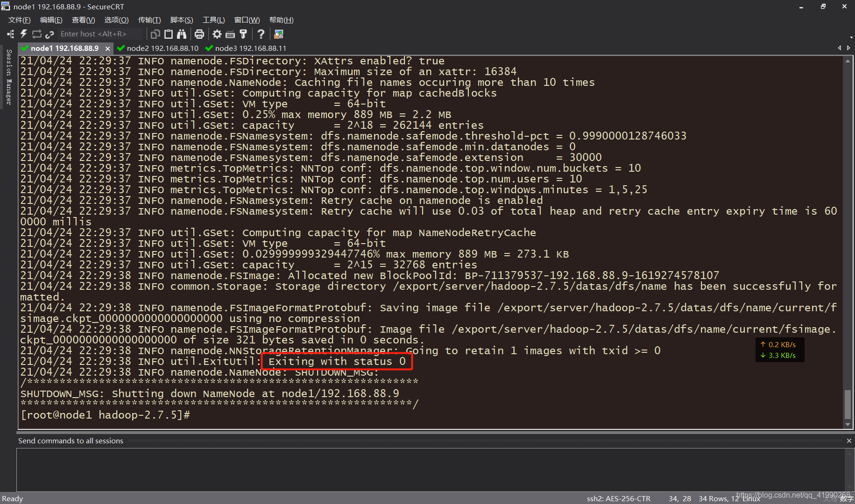The image size is (855, 504).
Task: Open the 选项(O) menu
Action: (x=116, y=20)
